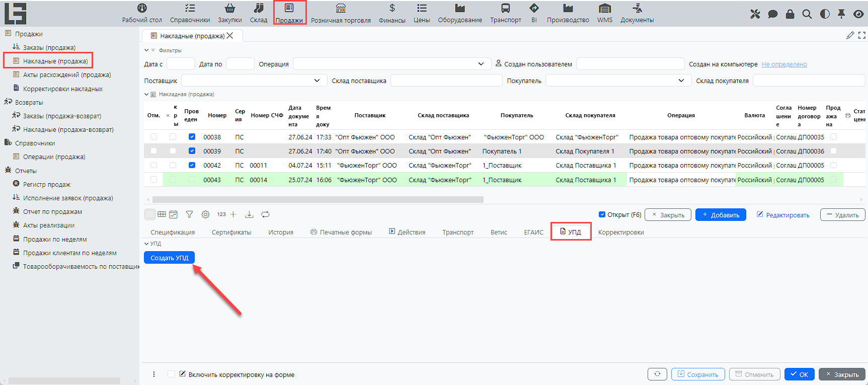Open the WMS module icon

coord(604,9)
